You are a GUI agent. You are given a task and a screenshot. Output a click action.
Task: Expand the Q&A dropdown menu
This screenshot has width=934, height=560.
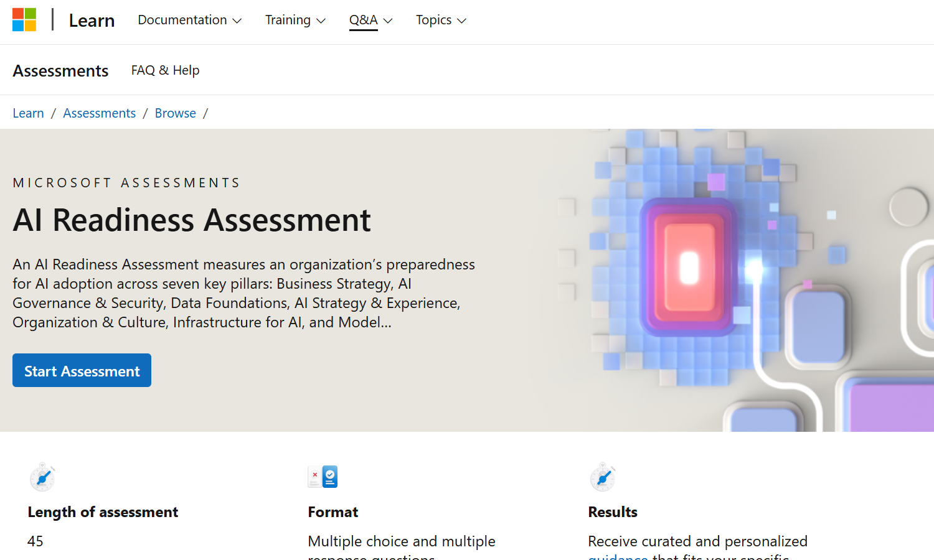(370, 21)
